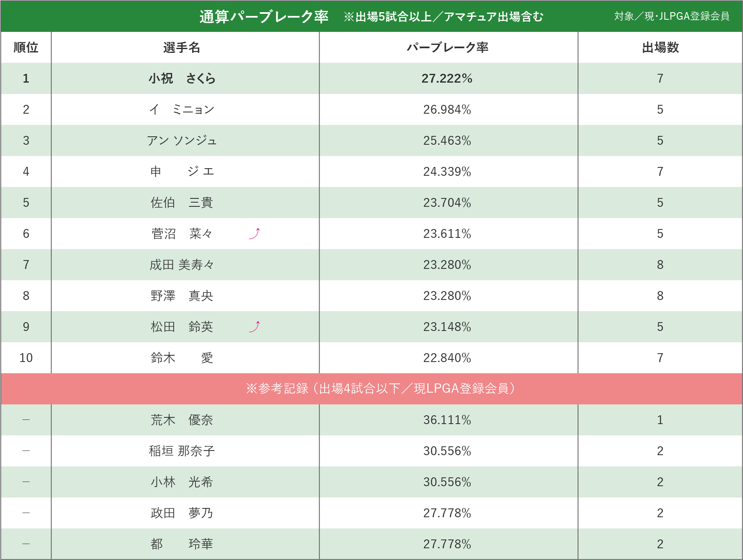Click the pink up arrow beside 菅沼 菜々

click(255, 233)
